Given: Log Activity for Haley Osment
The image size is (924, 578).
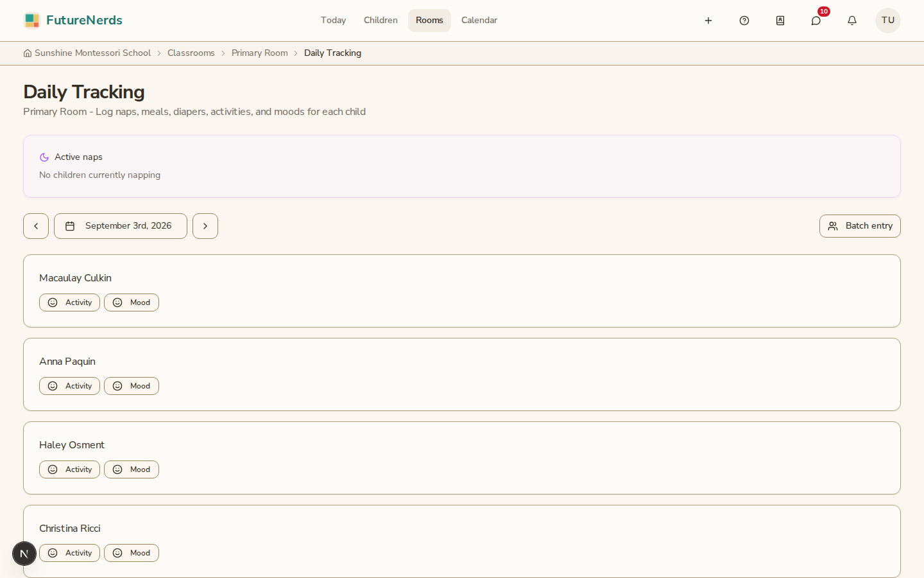Looking at the screenshot, I should 69,469.
